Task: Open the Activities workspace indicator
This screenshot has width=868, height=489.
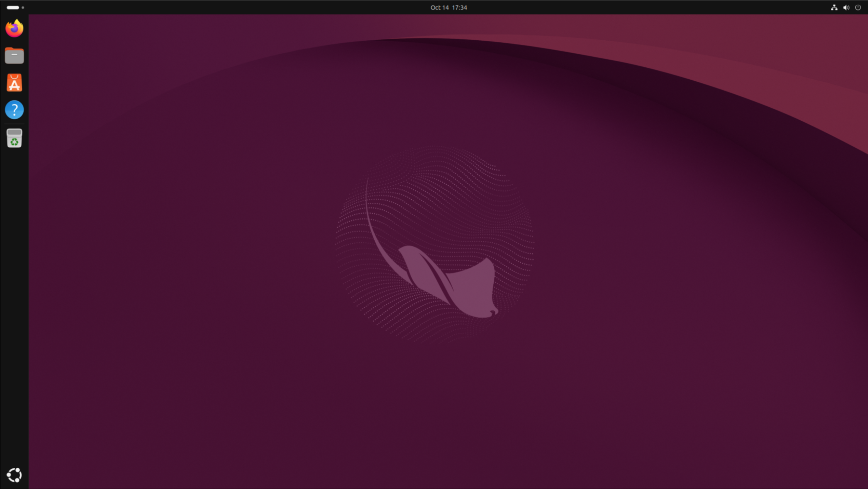Action: coord(15,7)
